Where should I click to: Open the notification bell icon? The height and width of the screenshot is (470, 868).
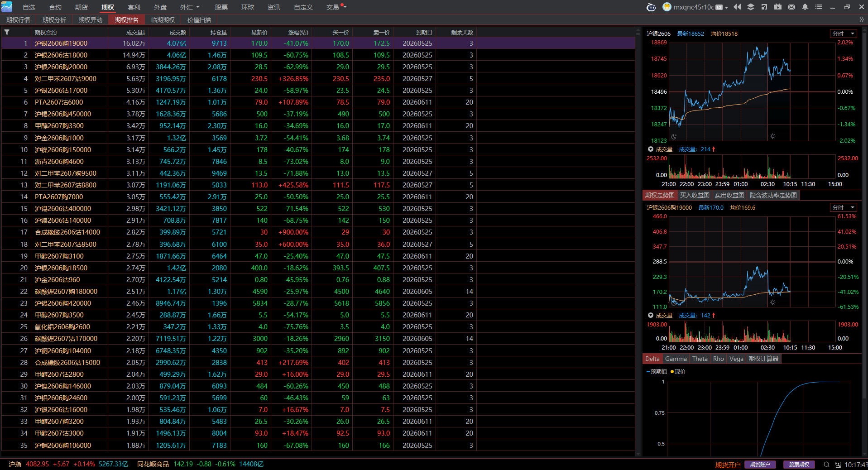pos(805,7)
